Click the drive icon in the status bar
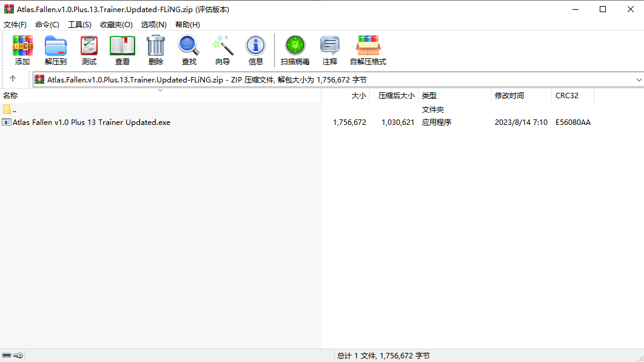The height and width of the screenshot is (362, 644). pos(7,355)
